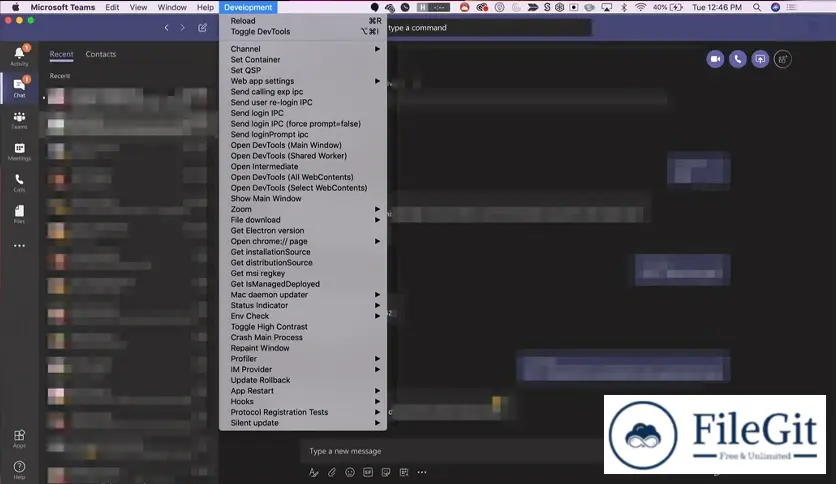Screen dimensions: 836x484
Task: Click the type a command search box
Action: (x=488, y=28)
